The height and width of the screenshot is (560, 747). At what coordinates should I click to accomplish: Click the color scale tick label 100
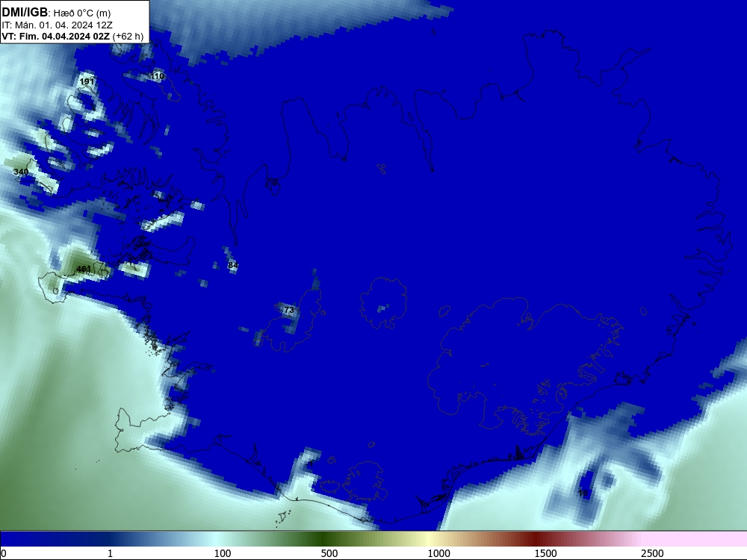[x=223, y=553]
